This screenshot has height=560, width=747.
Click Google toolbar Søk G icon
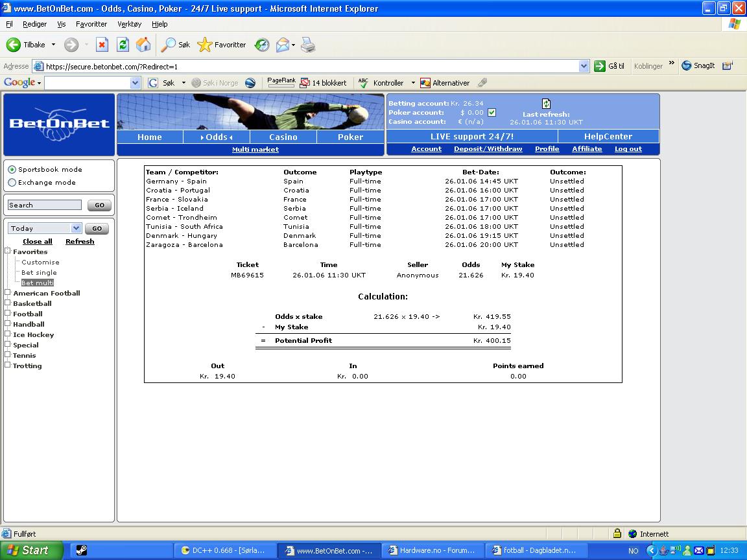pos(153,83)
